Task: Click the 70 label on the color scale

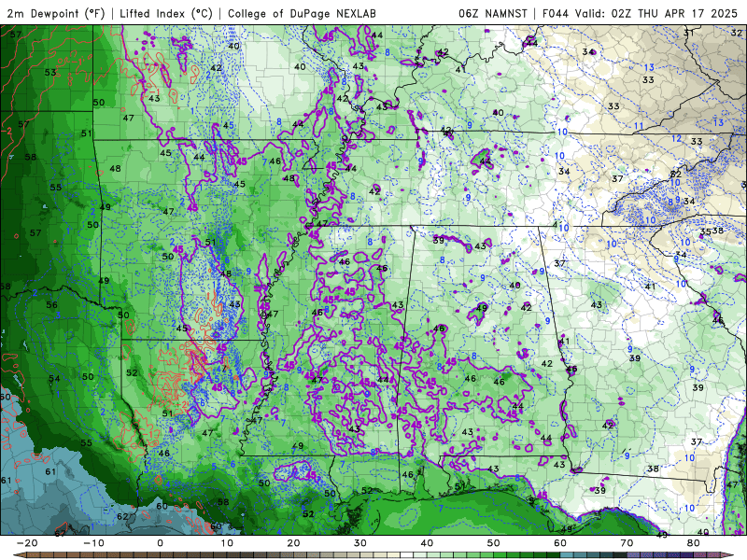Action: [x=627, y=543]
